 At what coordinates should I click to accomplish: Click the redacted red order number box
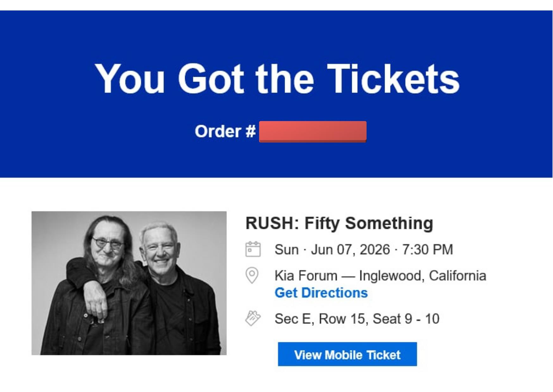tap(313, 132)
